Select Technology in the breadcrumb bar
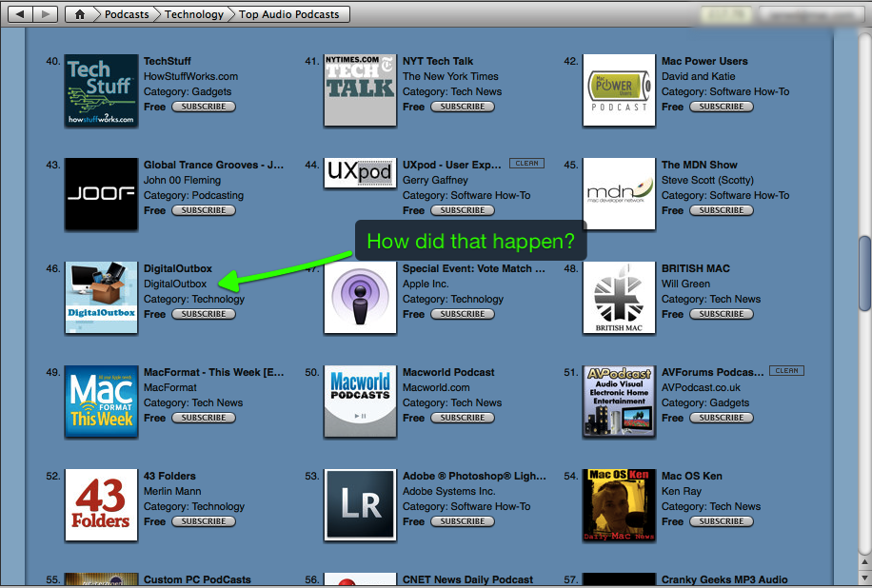 tap(194, 14)
